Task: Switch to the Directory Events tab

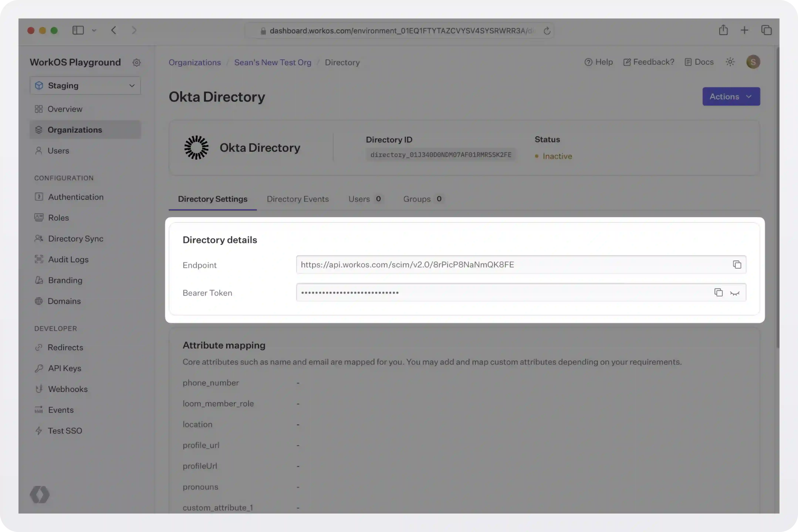Action: pyautogui.click(x=297, y=199)
